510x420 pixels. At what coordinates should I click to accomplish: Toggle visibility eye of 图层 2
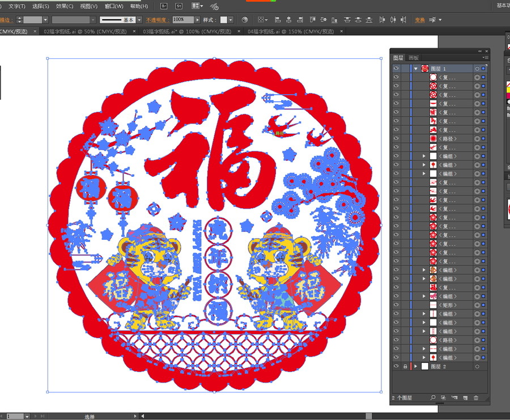pos(396,366)
